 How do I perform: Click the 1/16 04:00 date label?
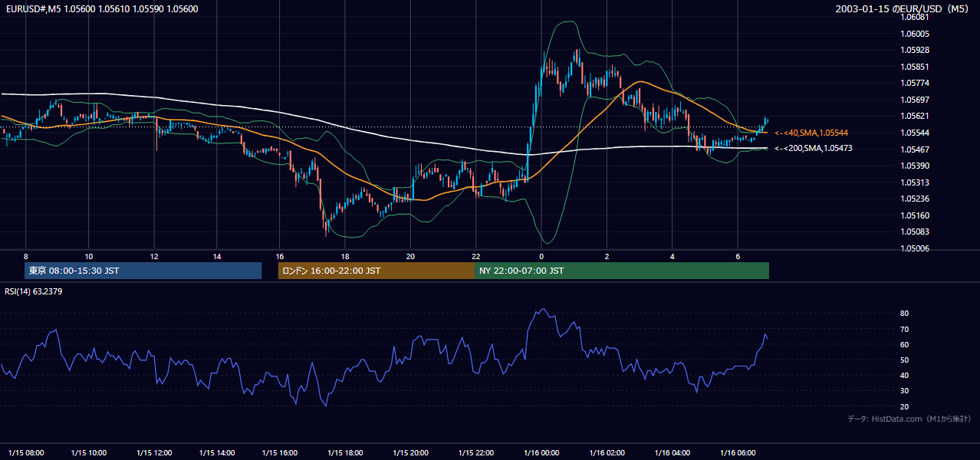tap(672, 452)
